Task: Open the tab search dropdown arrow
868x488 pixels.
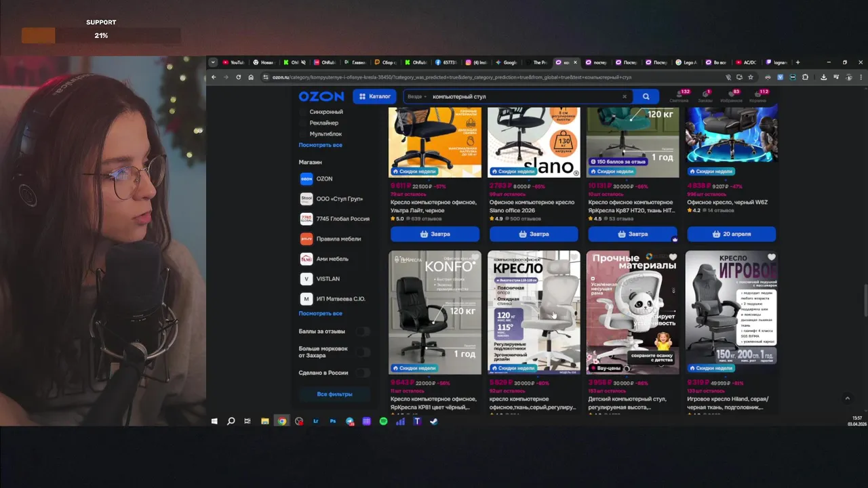Action: click(213, 62)
